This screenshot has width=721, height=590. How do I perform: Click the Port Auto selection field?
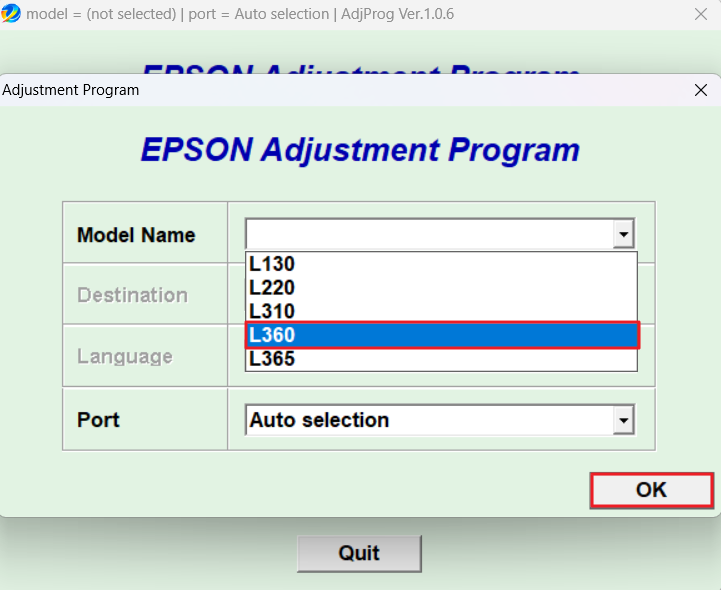click(440, 420)
